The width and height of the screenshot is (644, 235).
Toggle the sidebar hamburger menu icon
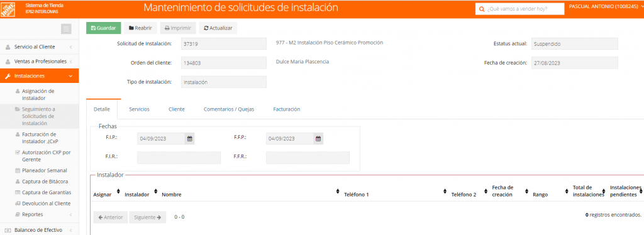coord(66,29)
